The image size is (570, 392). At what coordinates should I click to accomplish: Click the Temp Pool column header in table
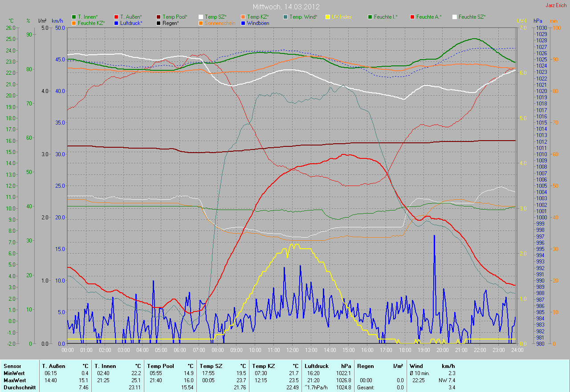(x=160, y=366)
